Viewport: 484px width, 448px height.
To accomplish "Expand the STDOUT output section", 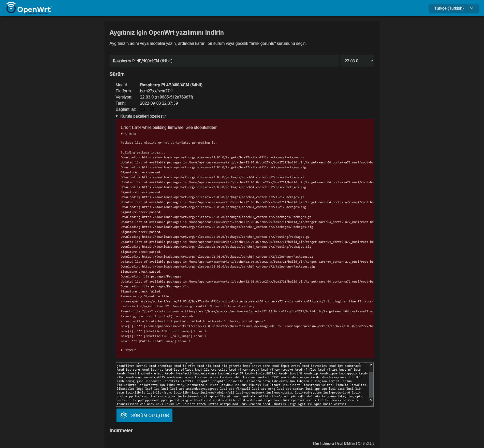I will click(x=128, y=350).
